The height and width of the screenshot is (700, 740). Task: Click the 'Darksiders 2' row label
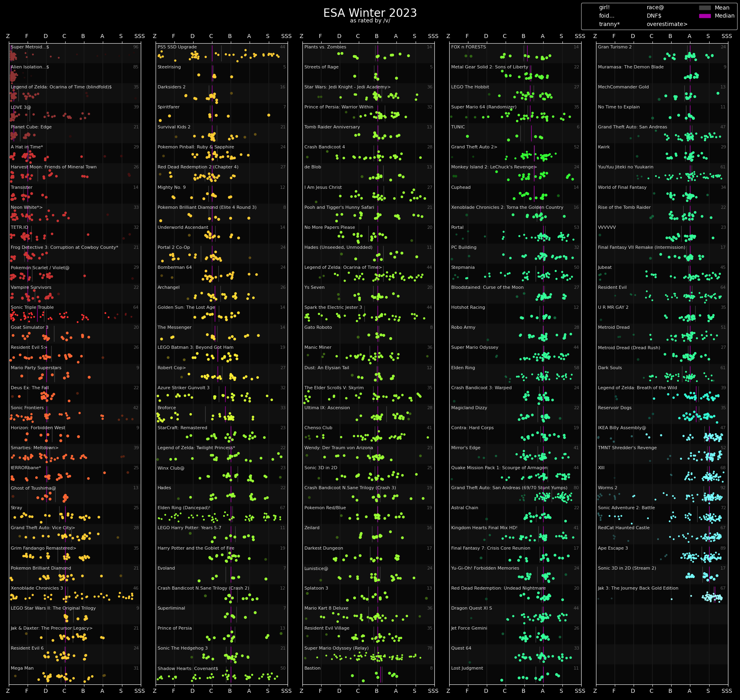point(172,87)
